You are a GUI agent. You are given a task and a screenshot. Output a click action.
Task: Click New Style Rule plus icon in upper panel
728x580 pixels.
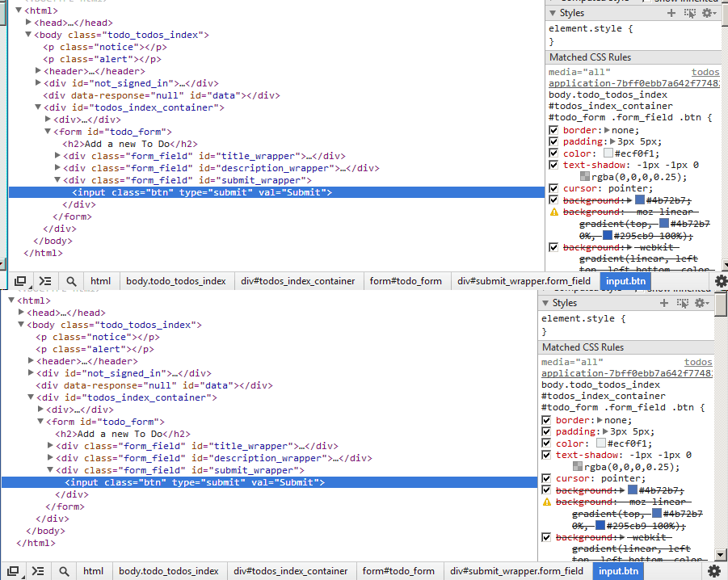[671, 13]
